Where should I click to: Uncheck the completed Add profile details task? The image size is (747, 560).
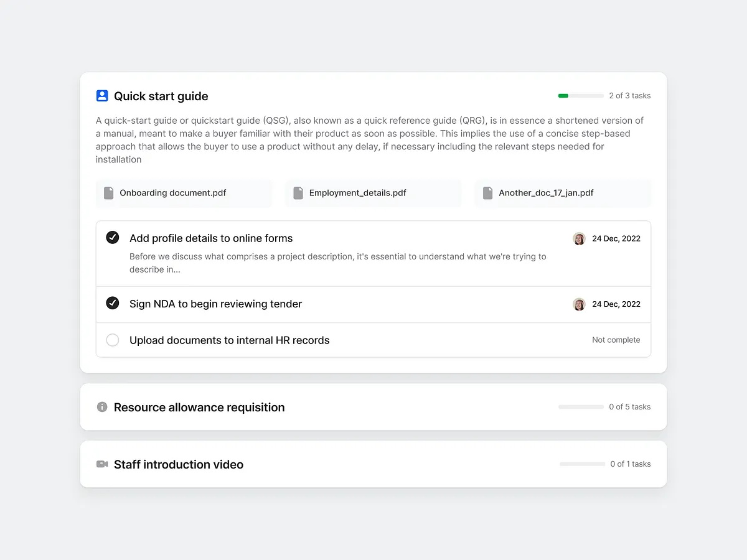(113, 237)
